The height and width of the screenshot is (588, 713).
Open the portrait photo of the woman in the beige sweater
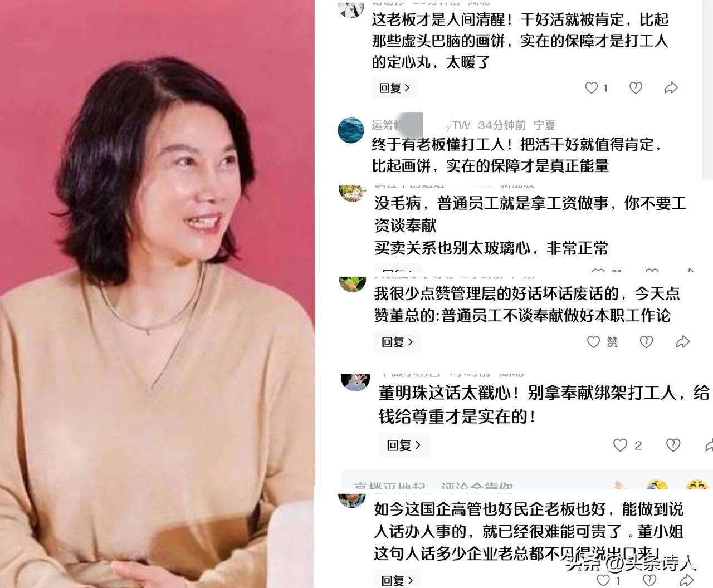[157, 294]
